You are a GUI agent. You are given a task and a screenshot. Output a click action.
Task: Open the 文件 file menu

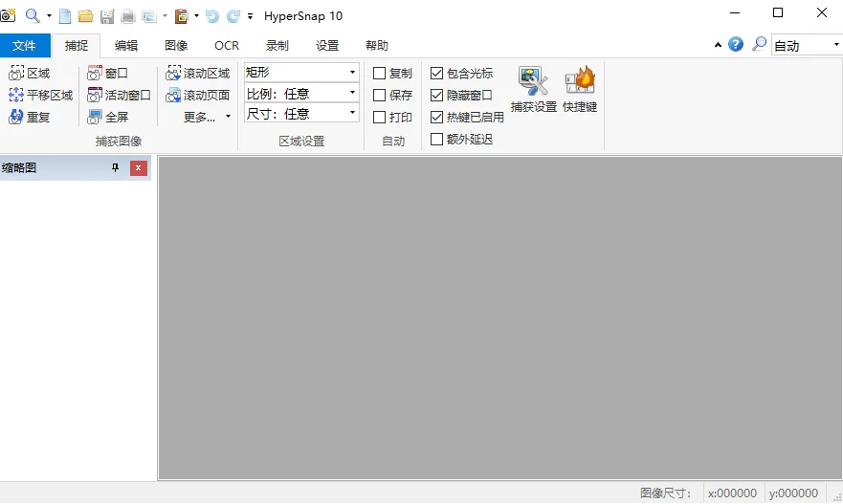25,46
